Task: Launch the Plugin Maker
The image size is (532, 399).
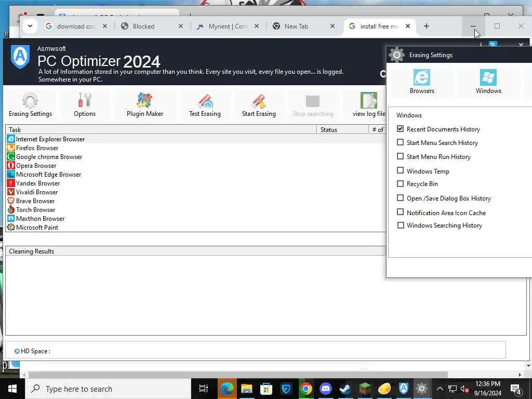Action: click(x=145, y=105)
